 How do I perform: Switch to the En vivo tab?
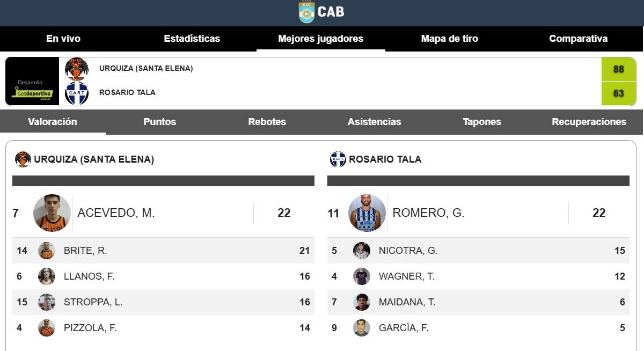pos(63,39)
